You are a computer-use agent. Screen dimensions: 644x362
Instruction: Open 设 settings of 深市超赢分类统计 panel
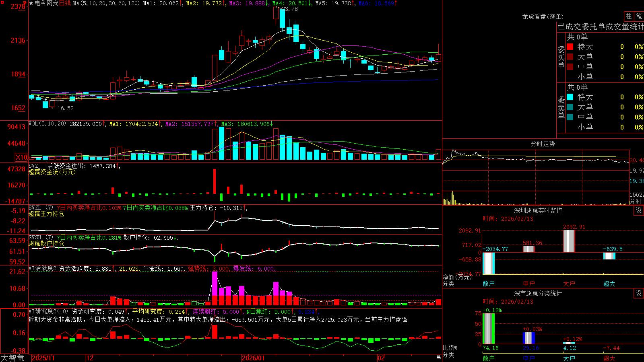639,293
